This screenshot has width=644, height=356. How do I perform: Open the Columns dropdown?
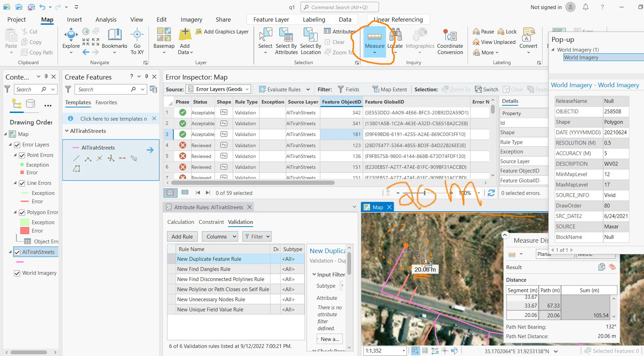220,236
